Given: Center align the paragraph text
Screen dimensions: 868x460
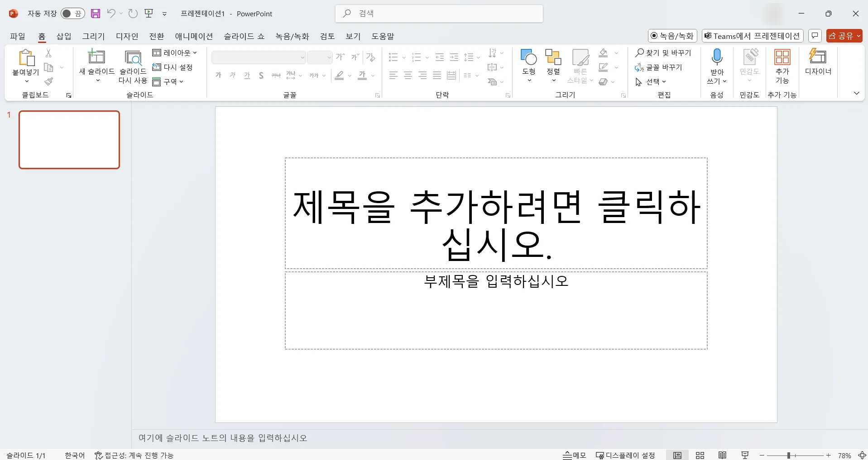Looking at the screenshot, I should point(408,76).
